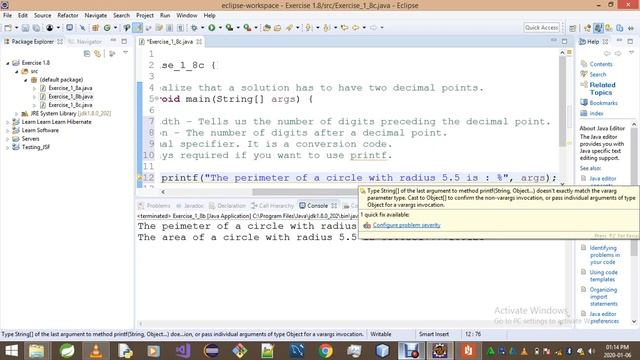Open the Project menu

145,16
